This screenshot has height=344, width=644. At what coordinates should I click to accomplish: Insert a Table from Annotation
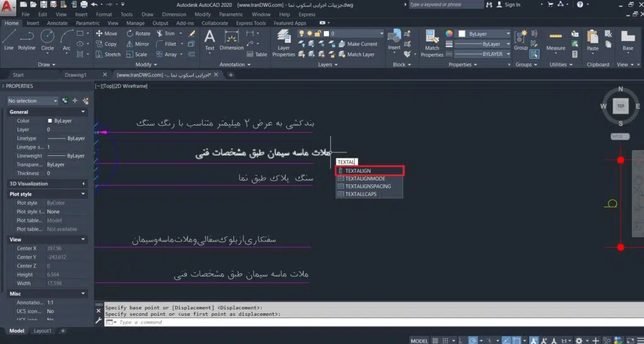pos(257,54)
